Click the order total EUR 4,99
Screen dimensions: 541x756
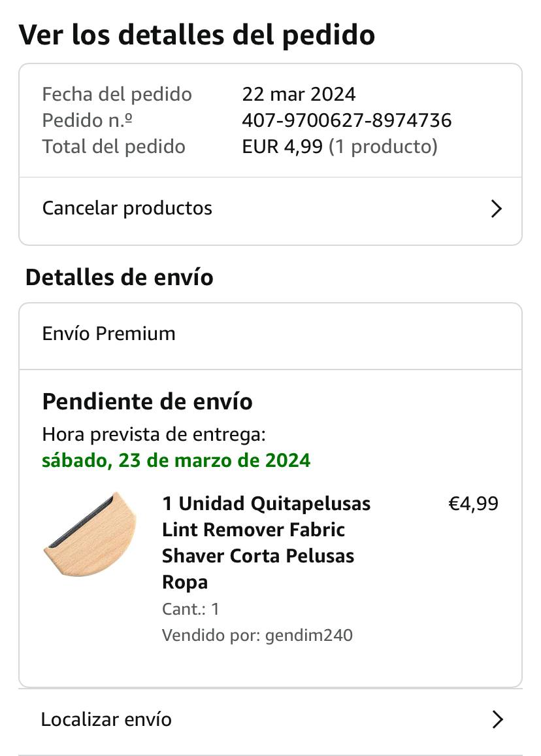[x=282, y=146]
